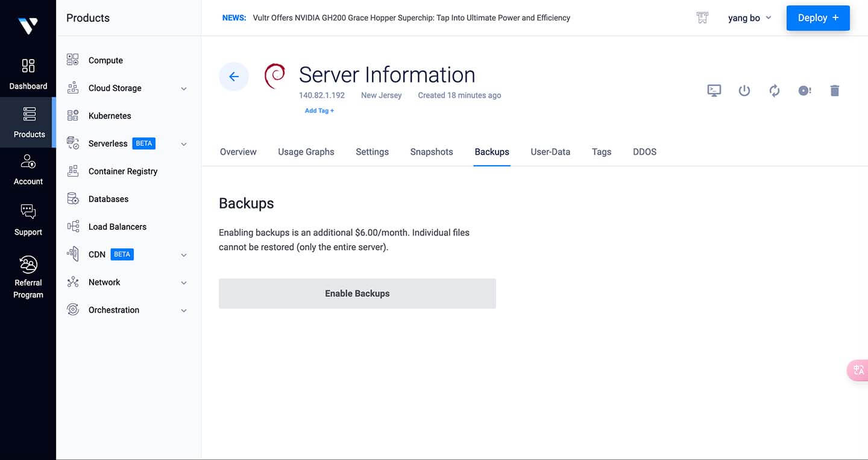
Task: Open the Kubernetes menu item
Action: click(110, 116)
